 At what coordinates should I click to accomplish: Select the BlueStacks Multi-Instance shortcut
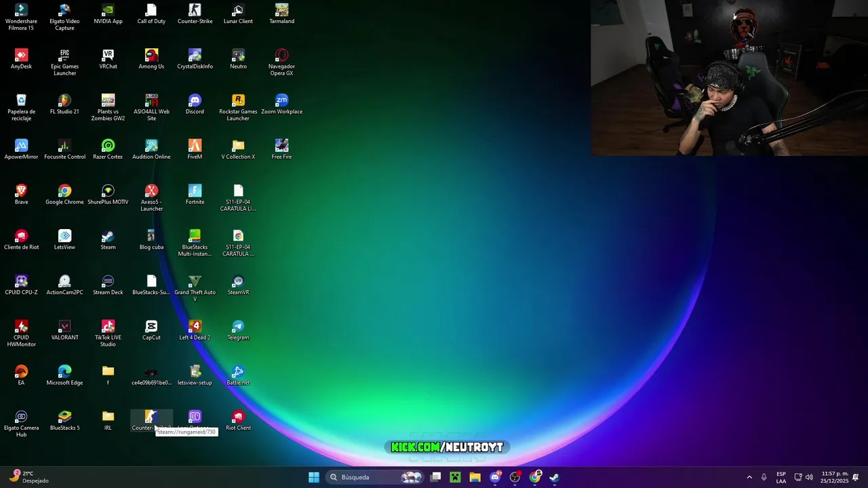tap(195, 243)
